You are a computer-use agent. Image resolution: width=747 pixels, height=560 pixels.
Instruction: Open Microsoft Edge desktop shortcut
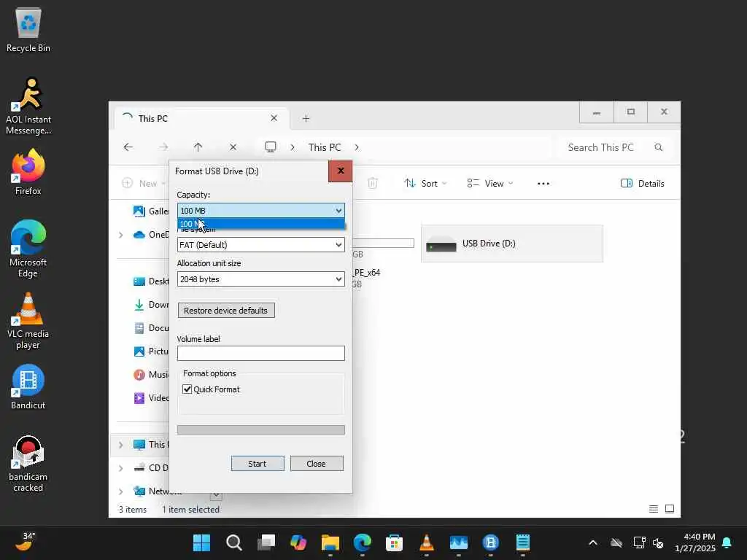click(x=28, y=249)
